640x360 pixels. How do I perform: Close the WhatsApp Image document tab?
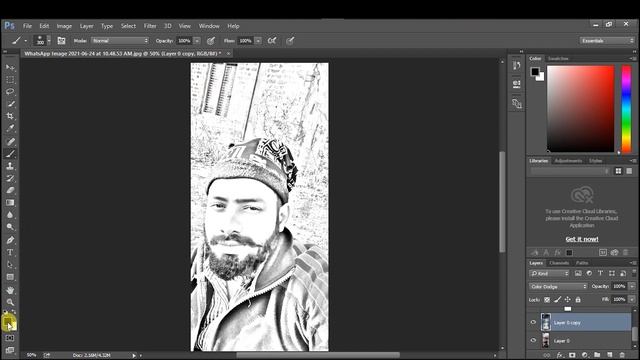pyautogui.click(x=229, y=53)
